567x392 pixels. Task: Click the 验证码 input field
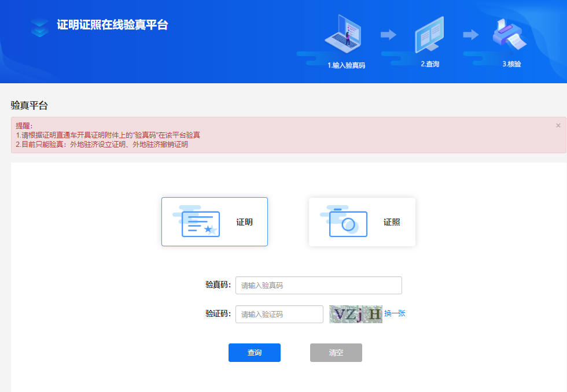[x=279, y=314]
